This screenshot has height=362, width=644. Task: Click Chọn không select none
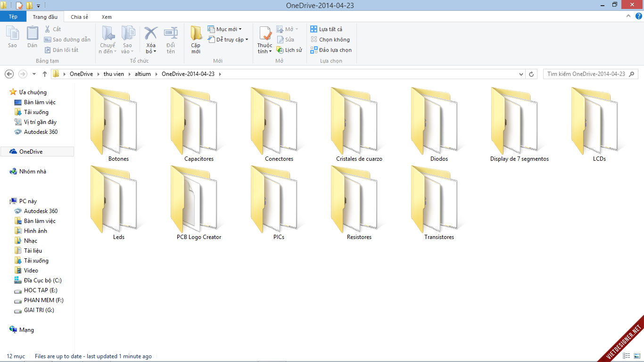coord(330,40)
